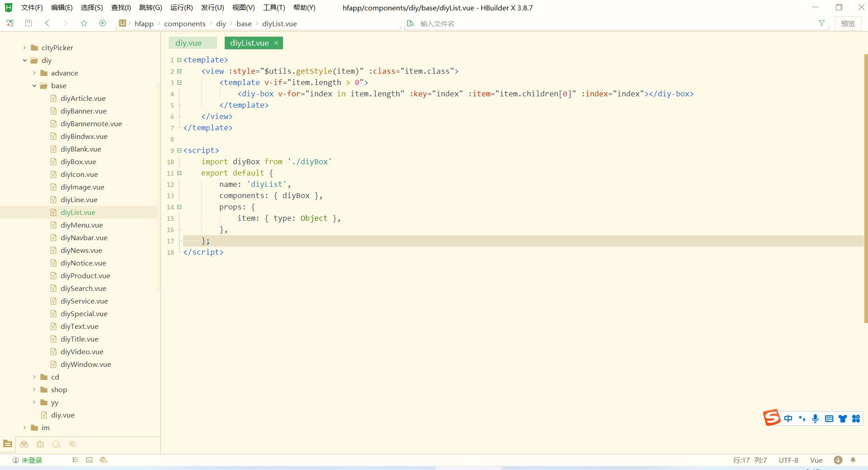Open the binoculars search panel icon
This screenshot has width=868, height=470.
pyautogui.click(x=24, y=444)
